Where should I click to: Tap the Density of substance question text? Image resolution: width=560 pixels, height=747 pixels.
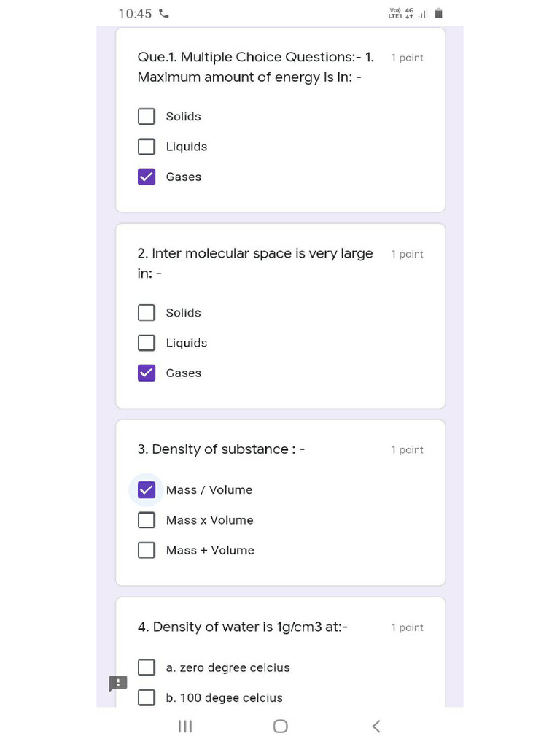click(221, 449)
